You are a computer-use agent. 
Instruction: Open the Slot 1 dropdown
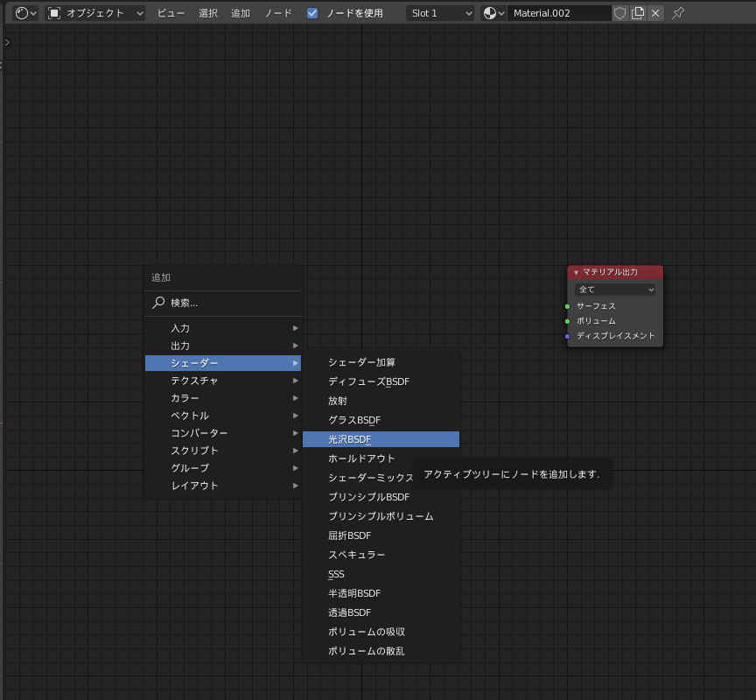pyautogui.click(x=441, y=13)
